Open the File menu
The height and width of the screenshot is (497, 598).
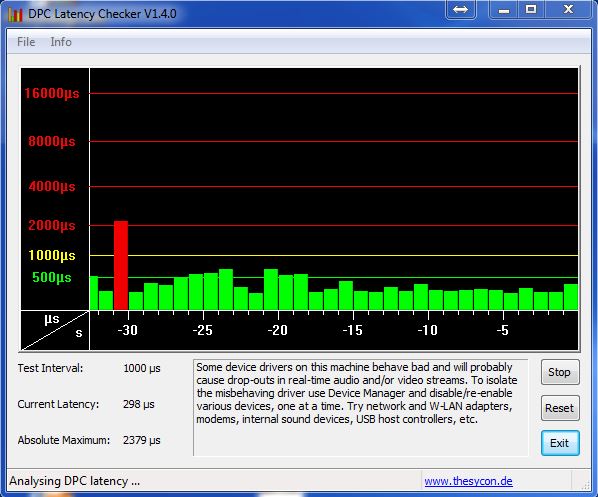coord(26,42)
